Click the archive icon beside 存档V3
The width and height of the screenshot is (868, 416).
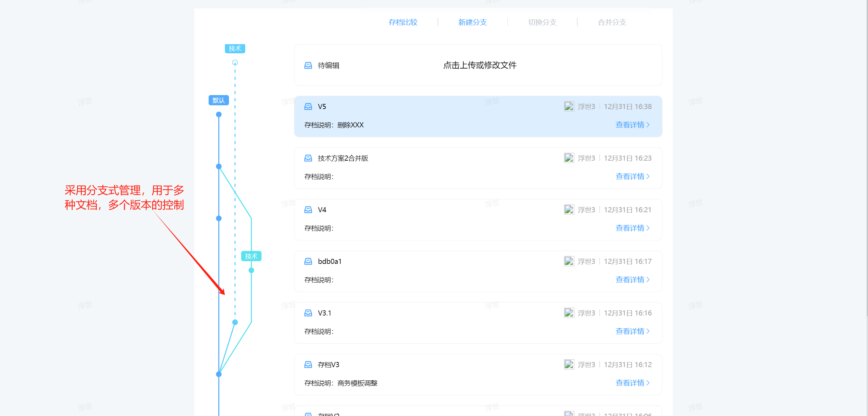click(308, 365)
